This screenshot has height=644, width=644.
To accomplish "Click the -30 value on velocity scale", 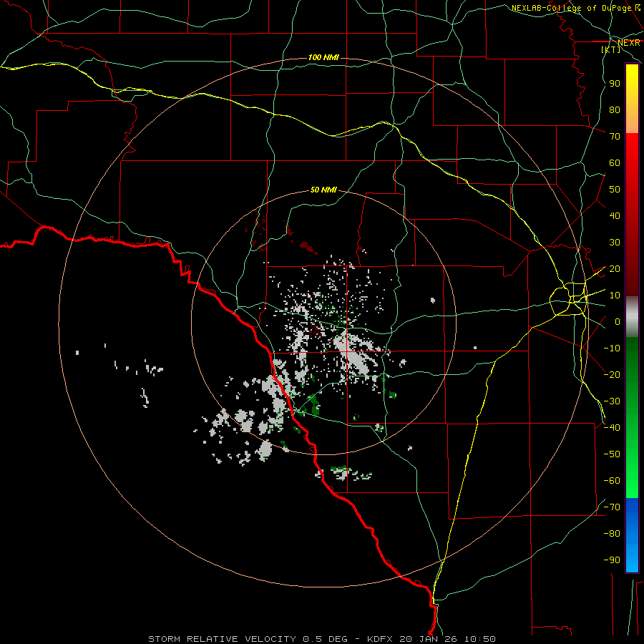I will click(612, 401).
